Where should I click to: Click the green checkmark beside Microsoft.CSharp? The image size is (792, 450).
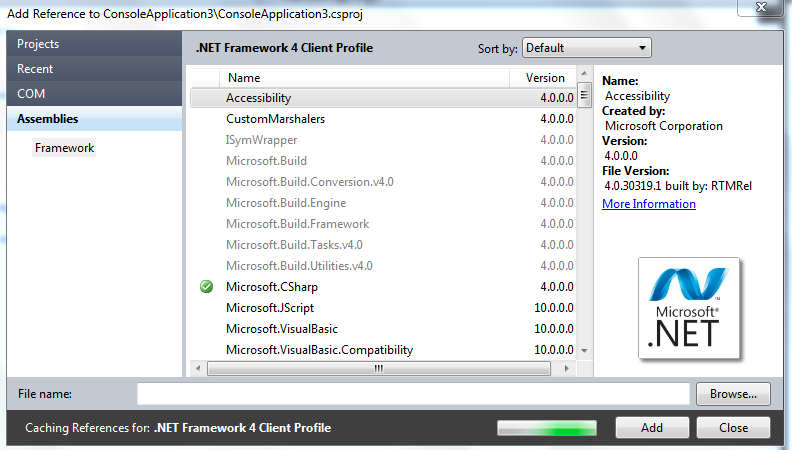click(206, 287)
